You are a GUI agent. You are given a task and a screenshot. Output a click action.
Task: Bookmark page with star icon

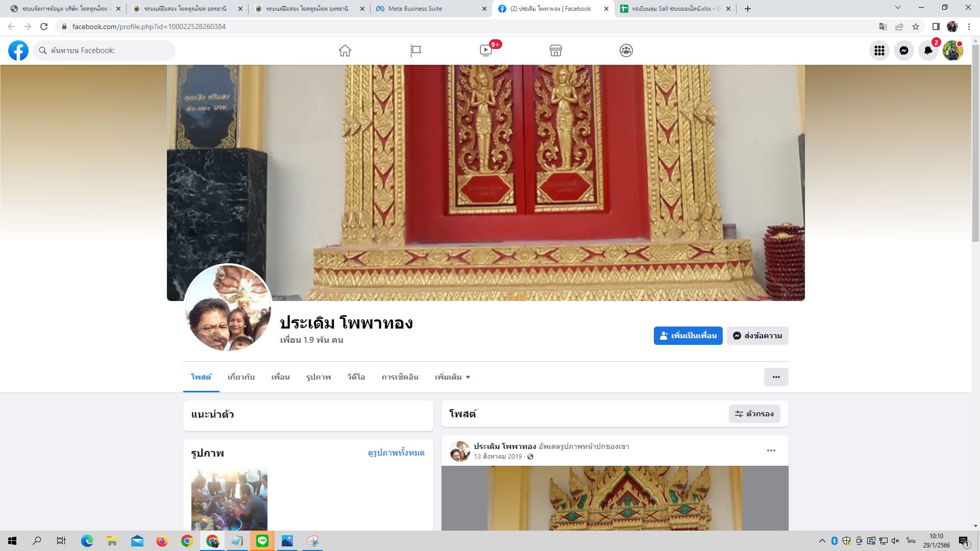pyautogui.click(x=916, y=27)
